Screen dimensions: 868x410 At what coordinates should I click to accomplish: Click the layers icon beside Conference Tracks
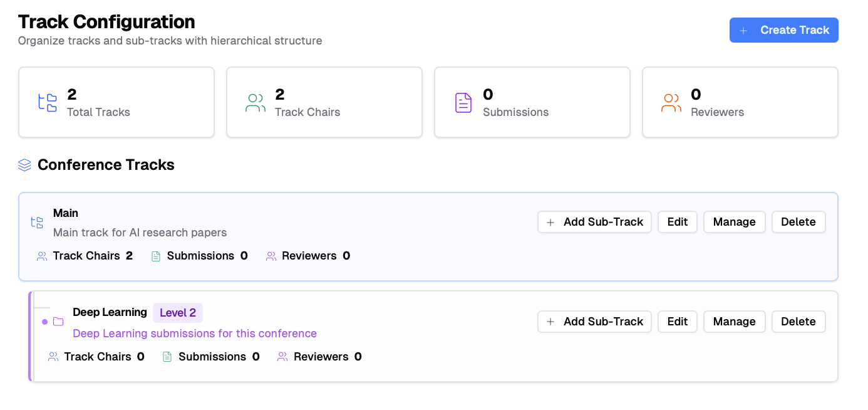24,165
